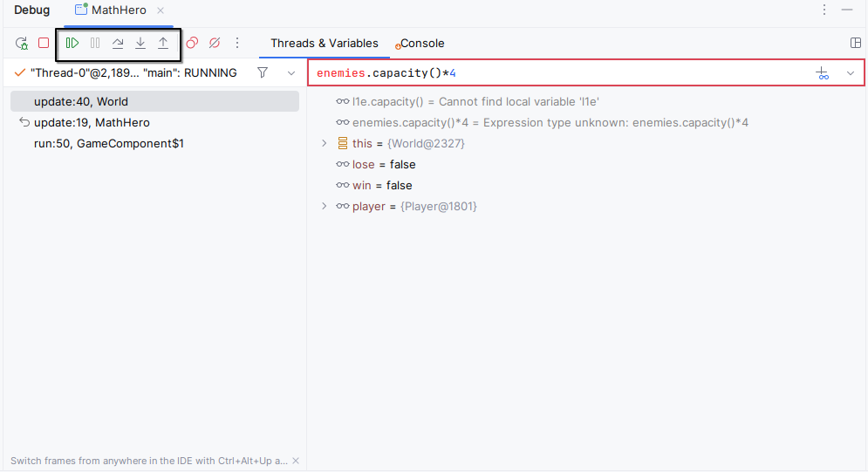Stop the debug session

pyautogui.click(x=44, y=43)
